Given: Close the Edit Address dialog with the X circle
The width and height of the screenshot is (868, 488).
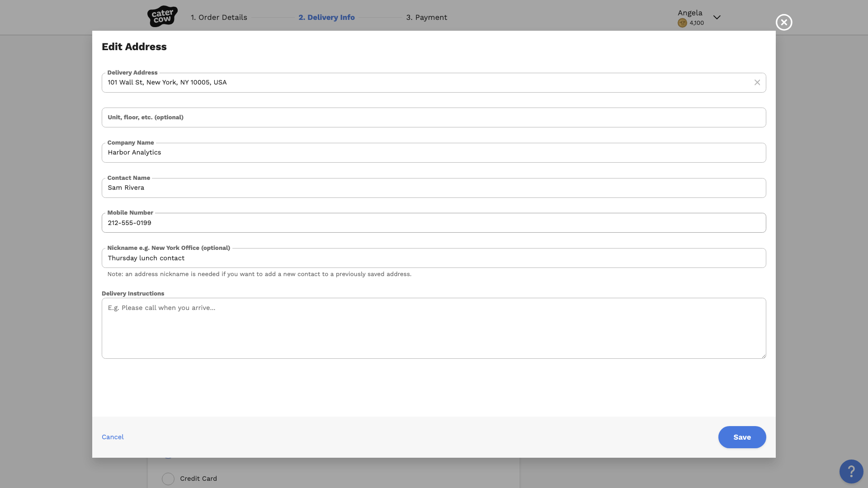Looking at the screenshot, I should 784,22.
